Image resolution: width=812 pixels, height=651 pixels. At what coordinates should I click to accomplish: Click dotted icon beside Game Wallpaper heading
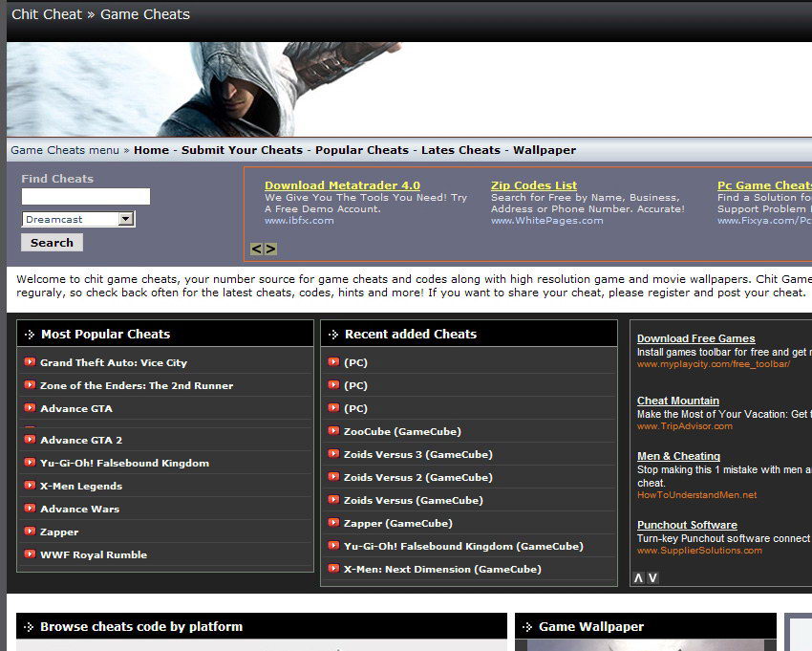(x=527, y=627)
